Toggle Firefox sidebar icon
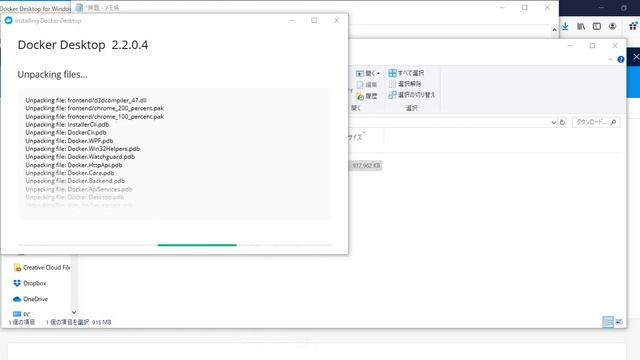 coord(597,27)
